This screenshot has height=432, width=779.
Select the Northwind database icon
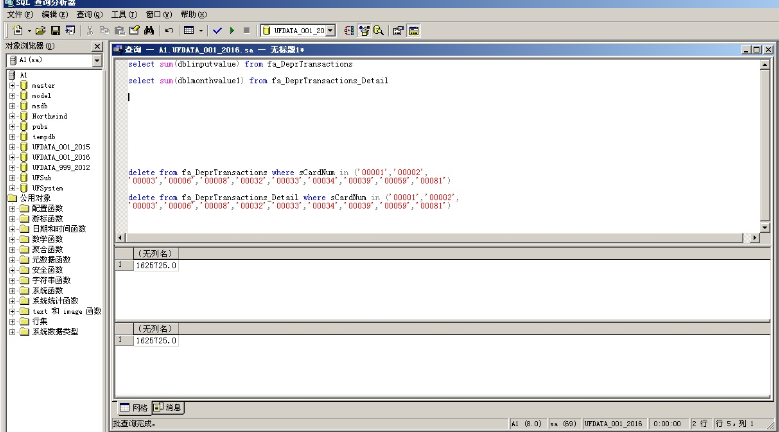click(24, 116)
